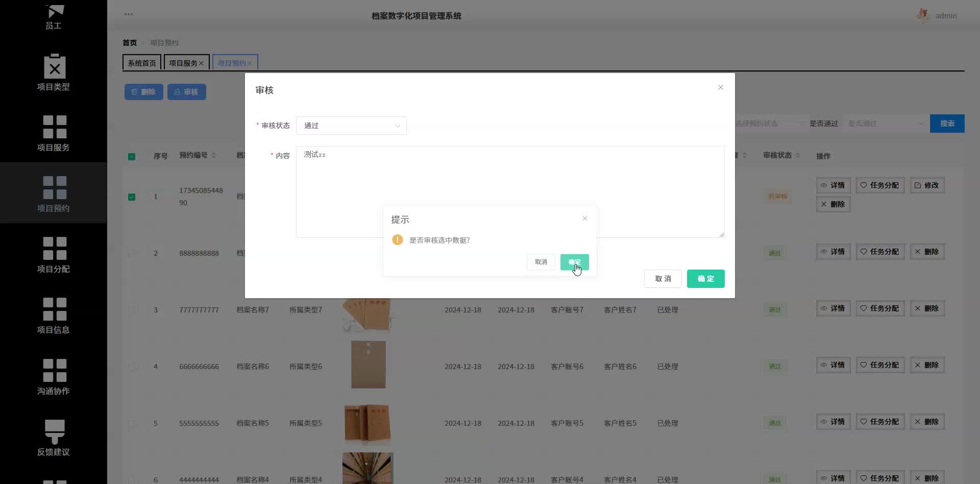This screenshot has width=980, height=484.
Task: Confirm the 提示 dialog with 确定
Action: click(x=574, y=262)
